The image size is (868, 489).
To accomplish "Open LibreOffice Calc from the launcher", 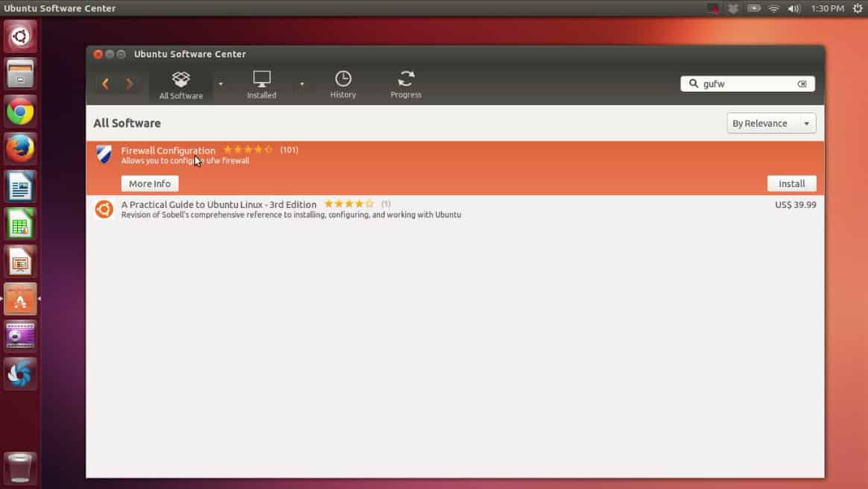I will pyautogui.click(x=20, y=224).
